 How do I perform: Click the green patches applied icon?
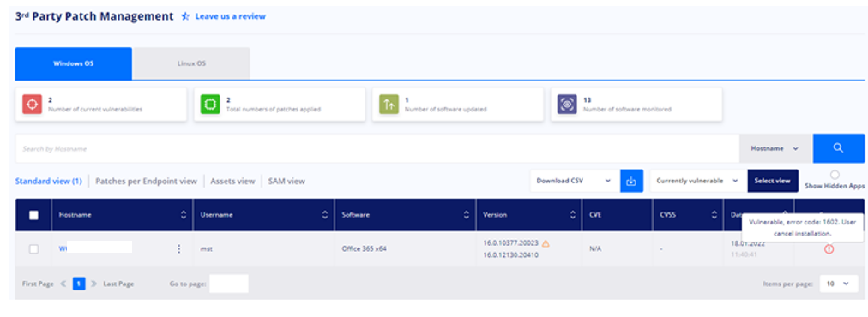(x=210, y=105)
